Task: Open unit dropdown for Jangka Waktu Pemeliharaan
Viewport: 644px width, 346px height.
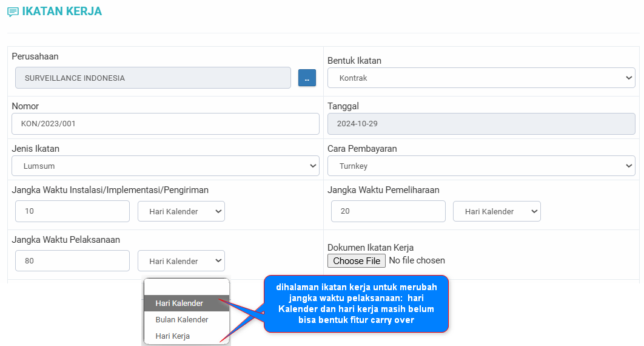Action: (497, 211)
